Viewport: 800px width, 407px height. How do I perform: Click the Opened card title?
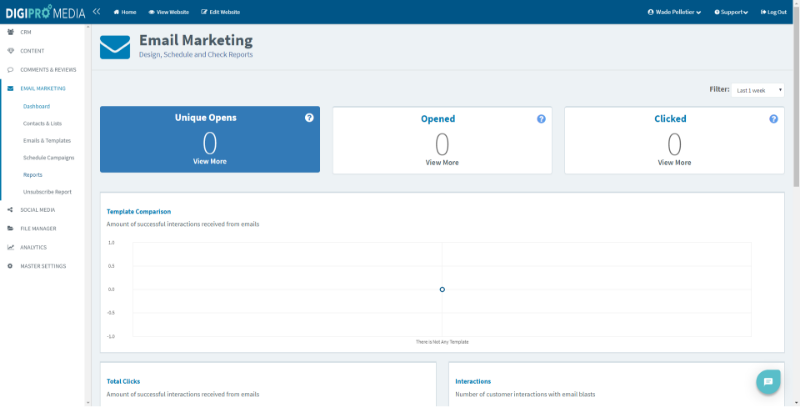(x=438, y=119)
